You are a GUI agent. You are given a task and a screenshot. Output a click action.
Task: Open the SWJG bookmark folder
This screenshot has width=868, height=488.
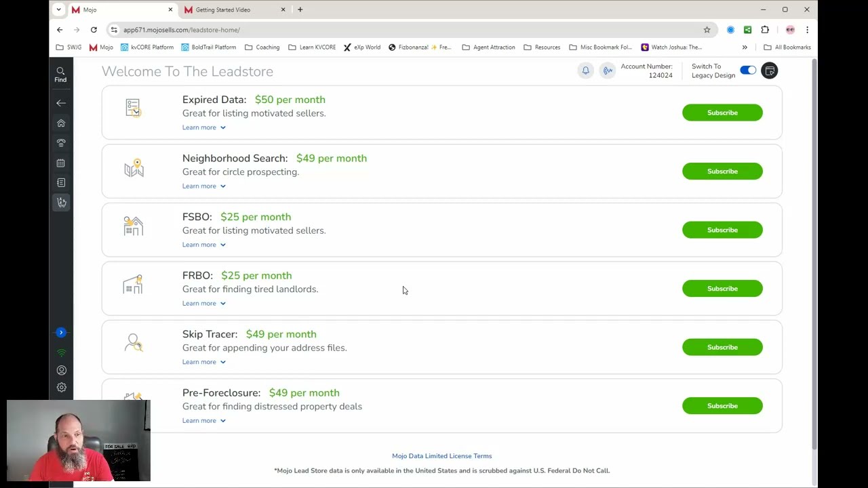(68, 47)
